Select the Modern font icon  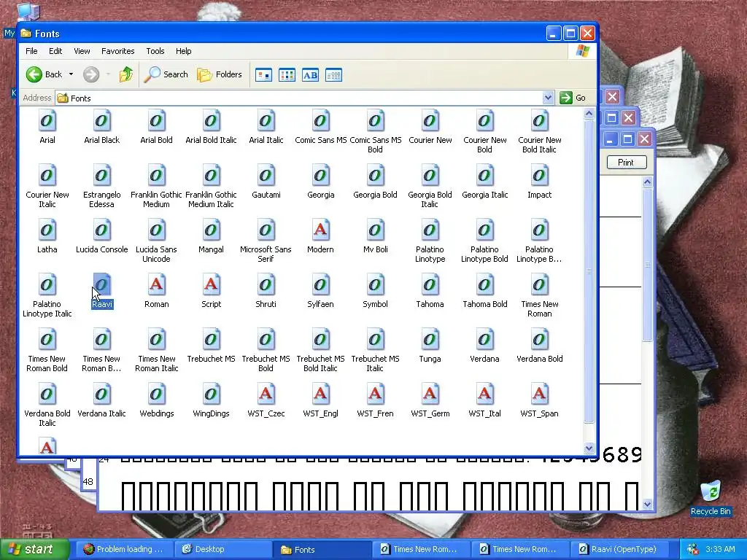click(321, 230)
